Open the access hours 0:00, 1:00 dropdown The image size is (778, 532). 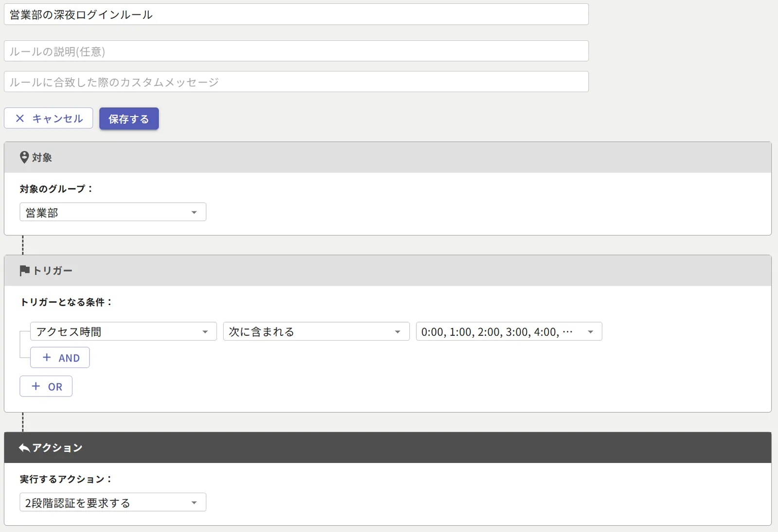(x=509, y=331)
